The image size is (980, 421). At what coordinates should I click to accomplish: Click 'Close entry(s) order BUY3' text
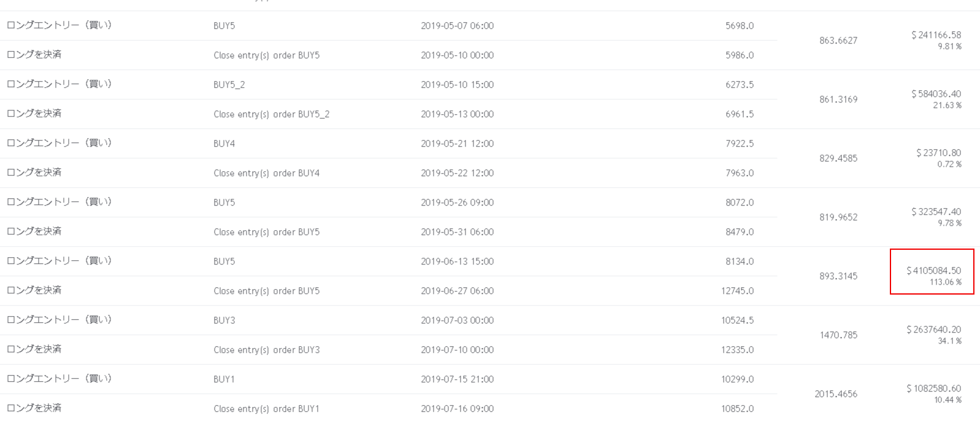coord(266,350)
